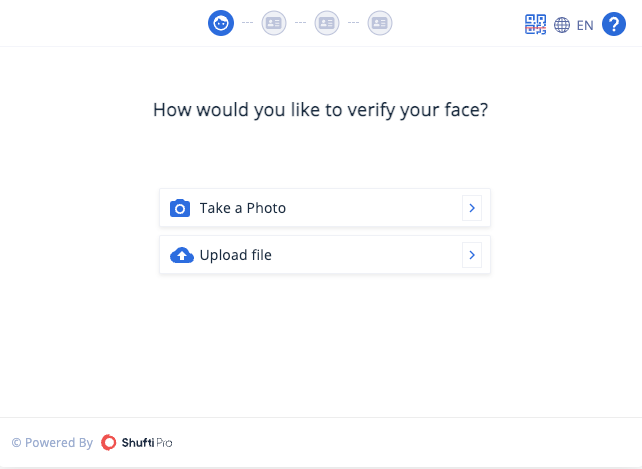This screenshot has width=642, height=469.
Task: Click the Shufti Pro red logo
Action: 109,442
